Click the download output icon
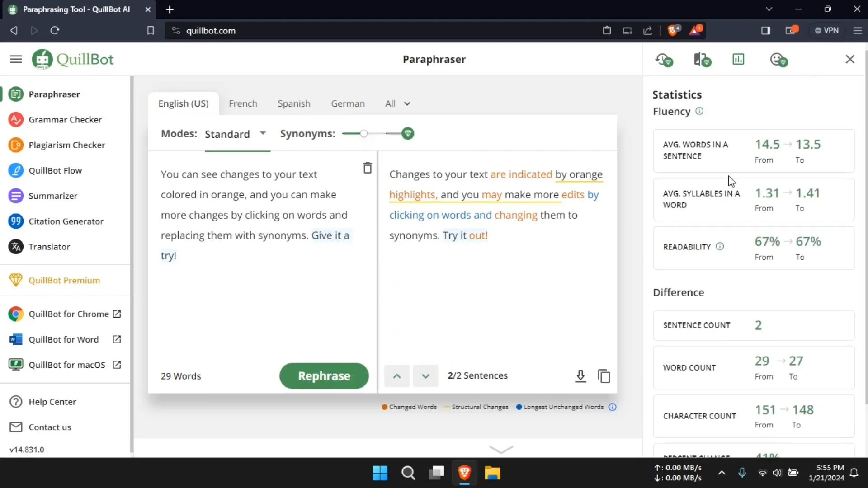Viewport: 868px width, 488px height. (x=580, y=376)
